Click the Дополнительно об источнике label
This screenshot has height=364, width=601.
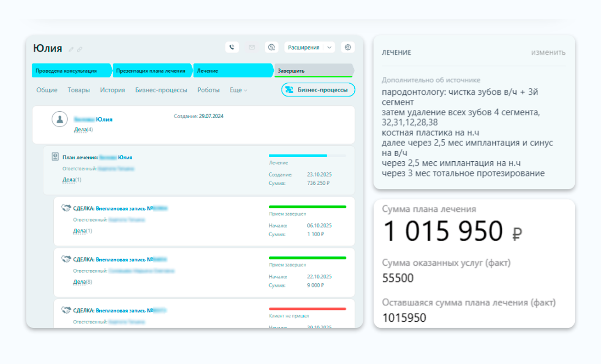click(431, 80)
